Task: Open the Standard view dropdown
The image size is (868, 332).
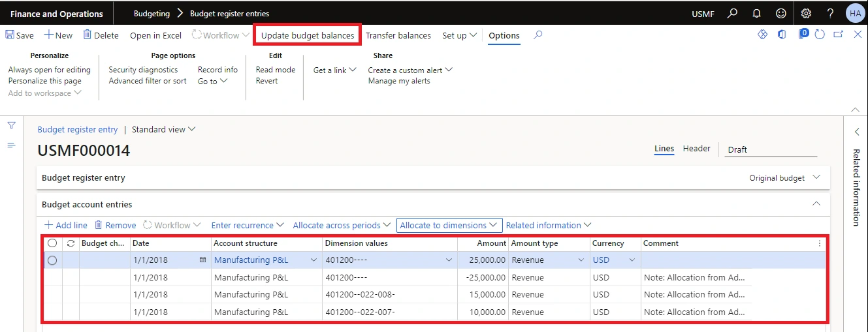Action: point(164,129)
